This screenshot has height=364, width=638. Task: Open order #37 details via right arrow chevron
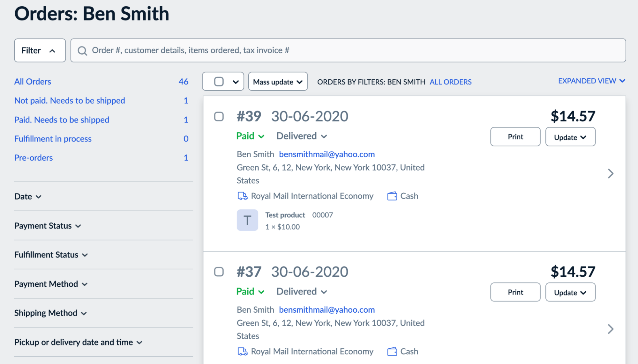tap(611, 329)
